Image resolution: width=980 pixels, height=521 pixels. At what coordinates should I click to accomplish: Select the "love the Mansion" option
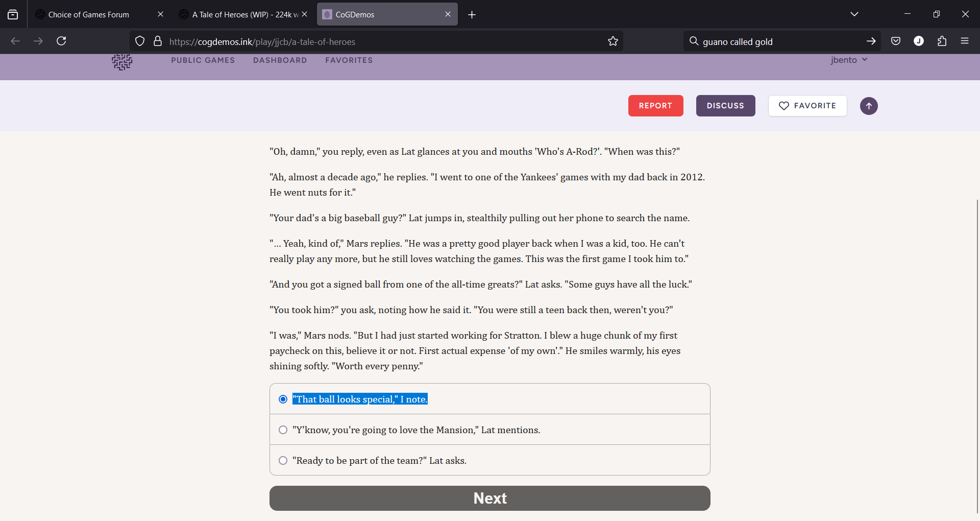[490, 430]
